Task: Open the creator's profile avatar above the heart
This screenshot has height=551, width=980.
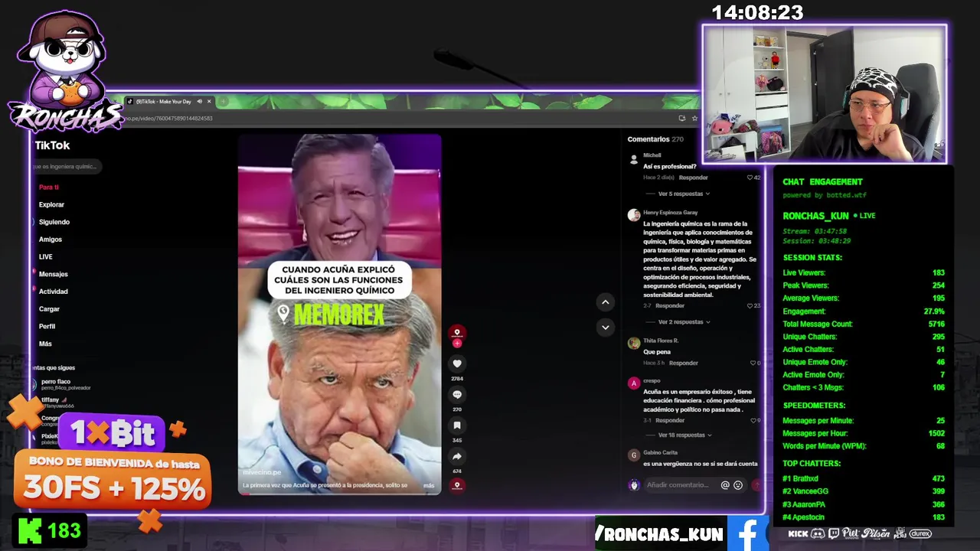Action: (457, 333)
